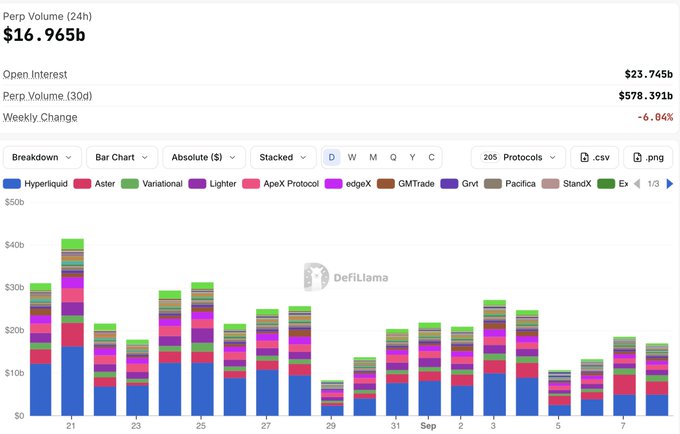The image size is (680, 434).
Task: Switch to C cumulative view
Action: tap(432, 157)
